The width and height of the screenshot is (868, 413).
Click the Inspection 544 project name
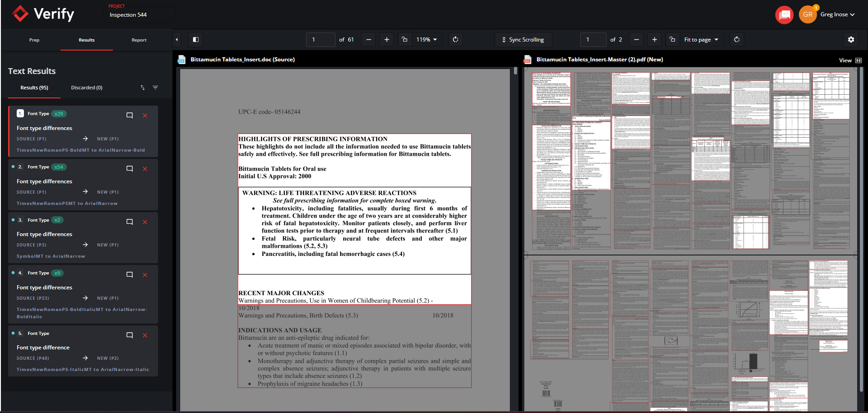[x=128, y=15]
